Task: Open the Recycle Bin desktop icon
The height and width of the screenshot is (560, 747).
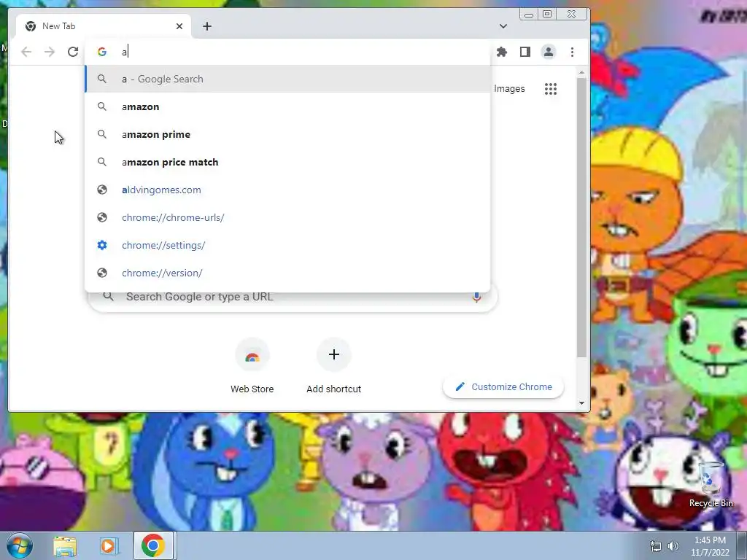Action: coord(711,485)
